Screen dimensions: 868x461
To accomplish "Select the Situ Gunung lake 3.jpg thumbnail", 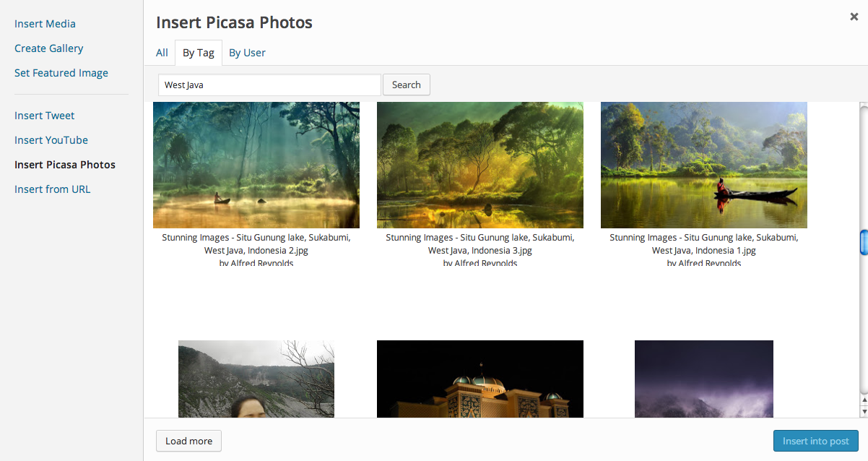I will pos(480,165).
